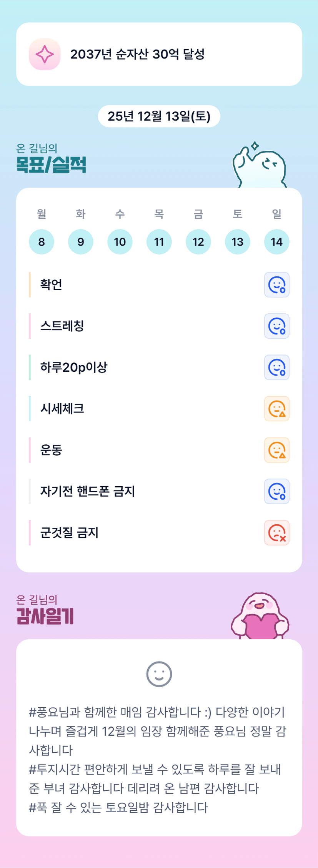
Task: Select Monday the 8th in week row
Action: click(42, 242)
